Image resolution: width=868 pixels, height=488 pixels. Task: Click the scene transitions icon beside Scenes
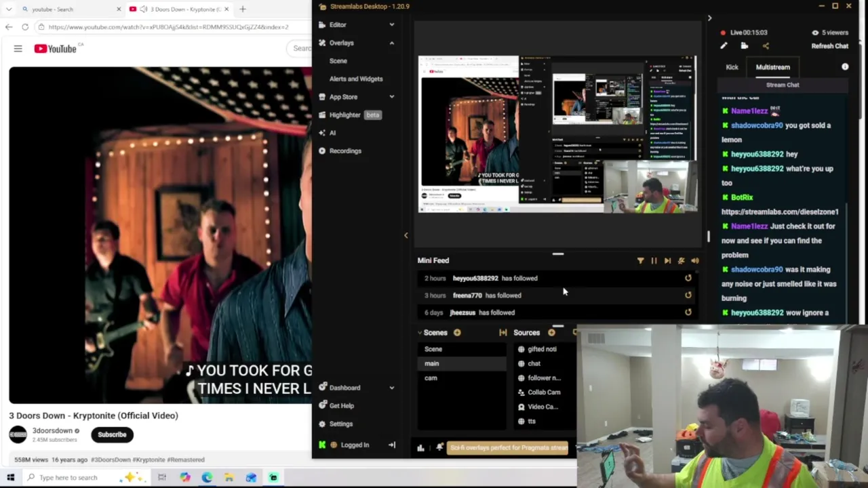[x=502, y=333]
